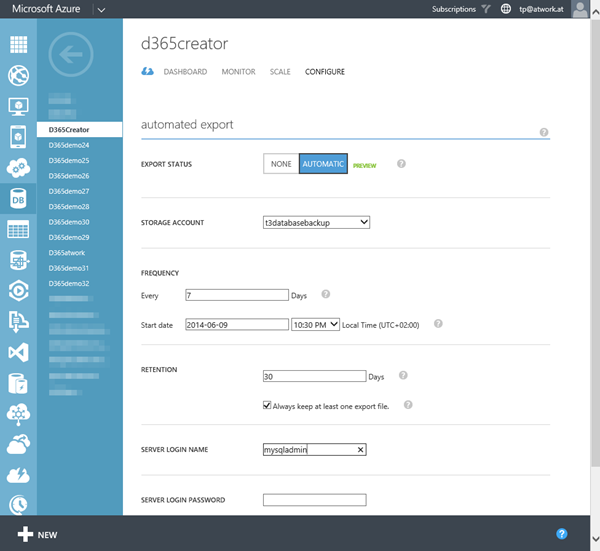Select D365demo31 in database list
The width and height of the screenshot is (600, 551).
69,268
